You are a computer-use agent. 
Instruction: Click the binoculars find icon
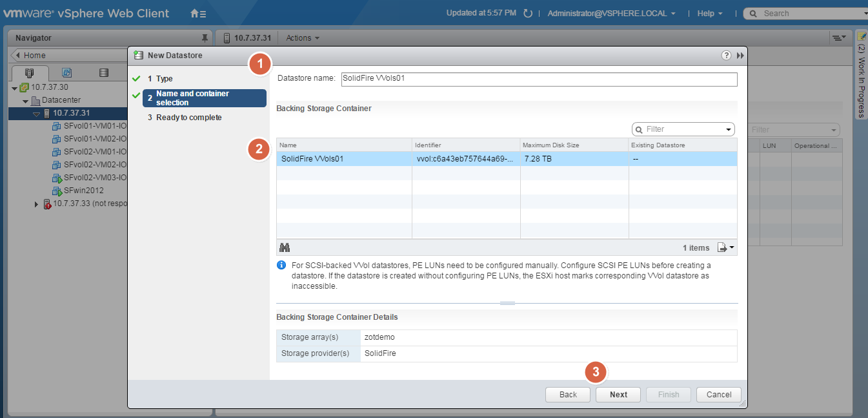tap(284, 247)
